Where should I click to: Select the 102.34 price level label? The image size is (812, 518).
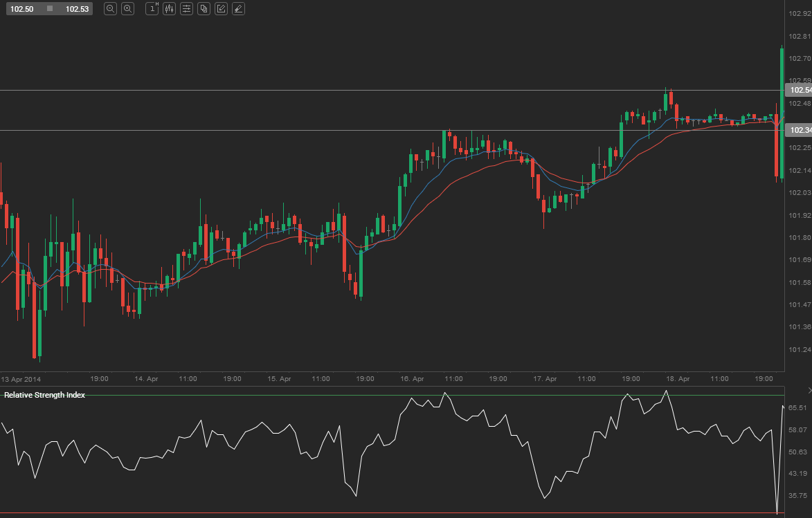click(x=800, y=130)
